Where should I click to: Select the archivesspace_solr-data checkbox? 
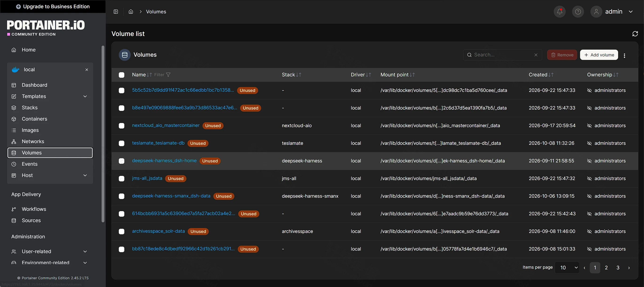122,232
